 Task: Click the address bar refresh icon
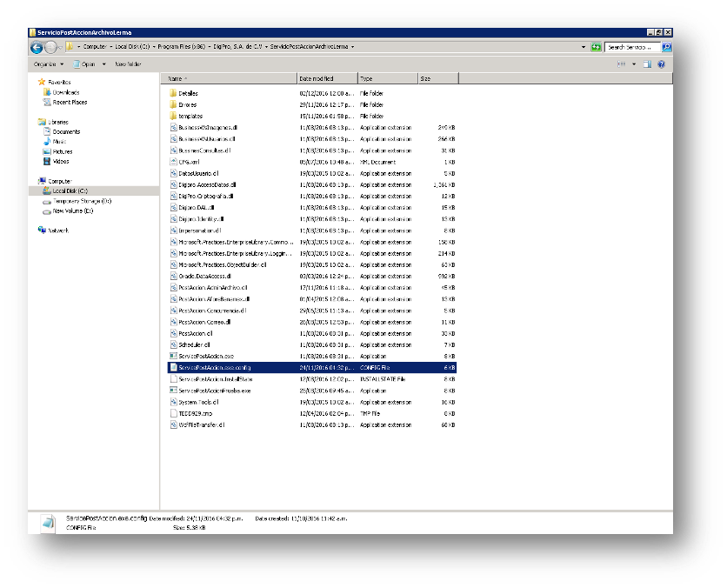point(596,47)
